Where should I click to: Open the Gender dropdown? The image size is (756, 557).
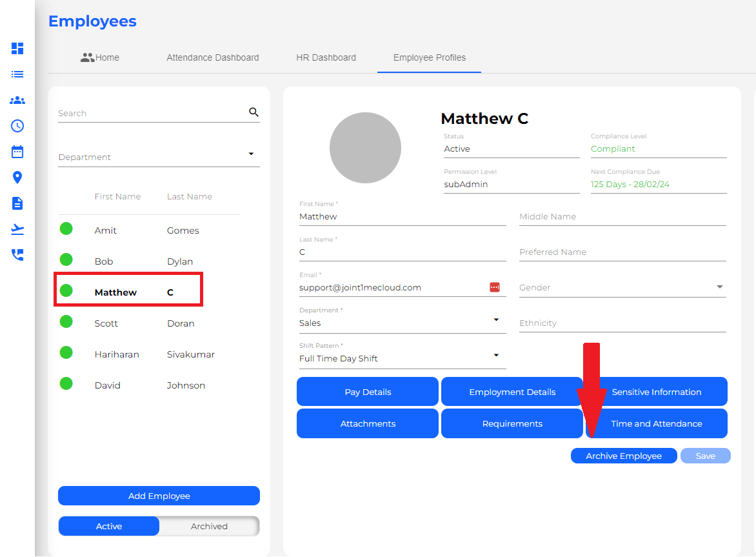coord(719,287)
